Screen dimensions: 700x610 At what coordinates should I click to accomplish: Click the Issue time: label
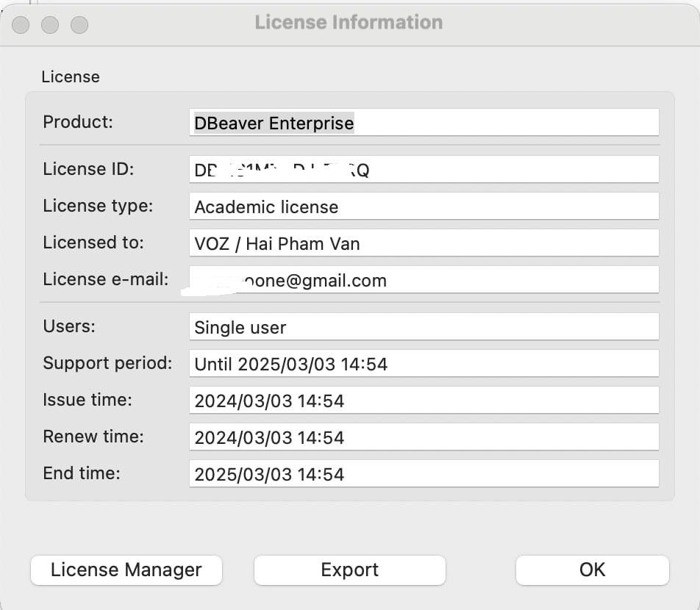pyautogui.click(x=87, y=400)
